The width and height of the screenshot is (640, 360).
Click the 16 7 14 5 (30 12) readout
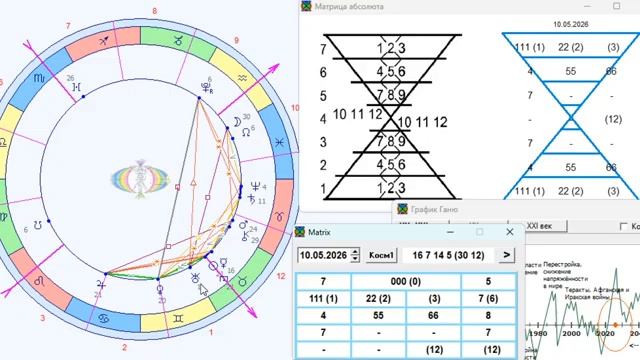click(x=448, y=255)
